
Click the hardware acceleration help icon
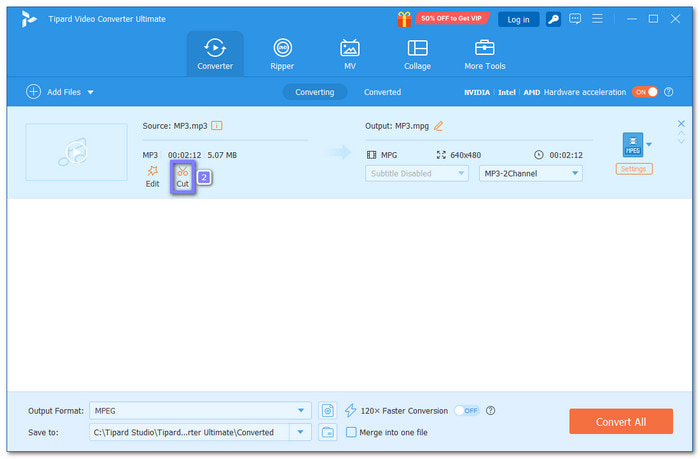tap(669, 92)
